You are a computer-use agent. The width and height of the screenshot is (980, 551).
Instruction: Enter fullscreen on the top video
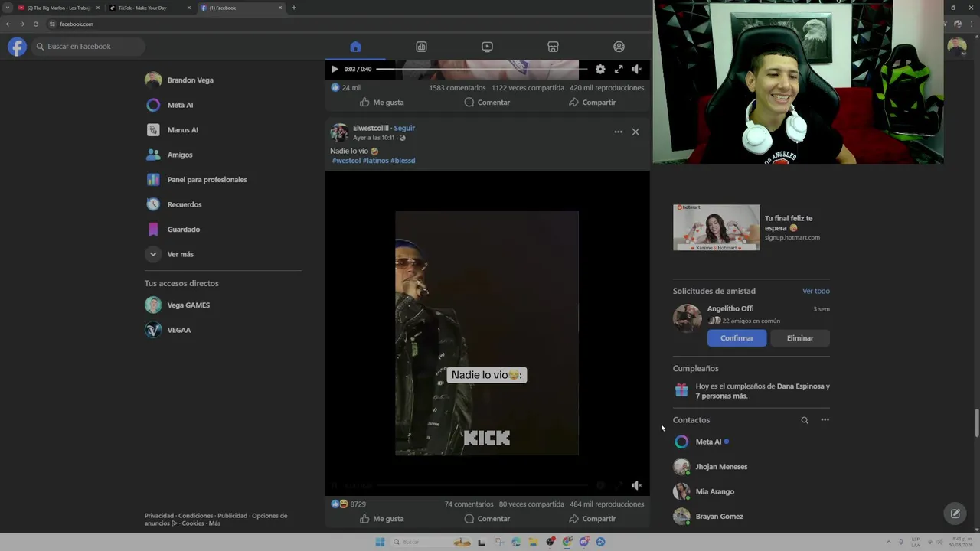click(x=619, y=69)
